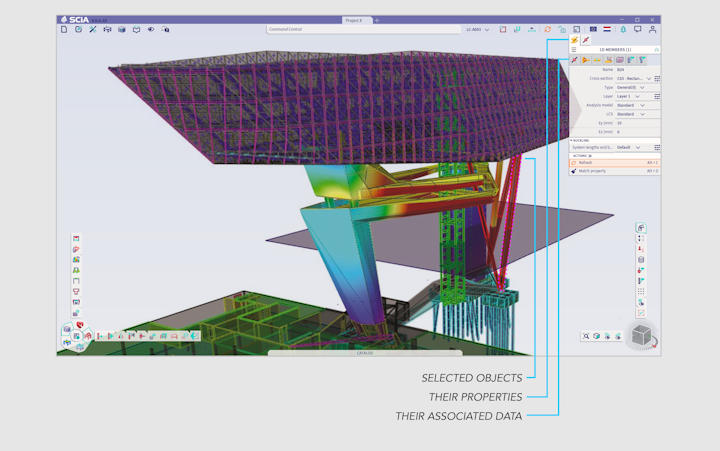The width and height of the screenshot is (720, 451).
Task: Open the chat message icon
Action: click(637, 30)
